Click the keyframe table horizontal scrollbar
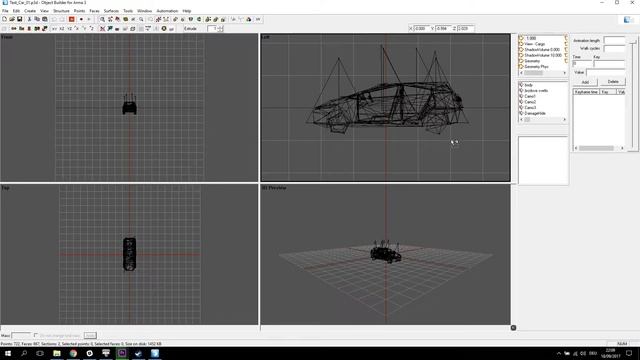This screenshot has width=640, height=360. [599, 148]
